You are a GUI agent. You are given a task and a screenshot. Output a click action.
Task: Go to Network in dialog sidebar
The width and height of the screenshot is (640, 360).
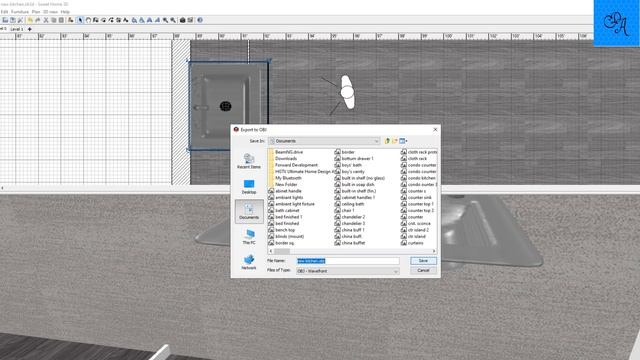249,262
